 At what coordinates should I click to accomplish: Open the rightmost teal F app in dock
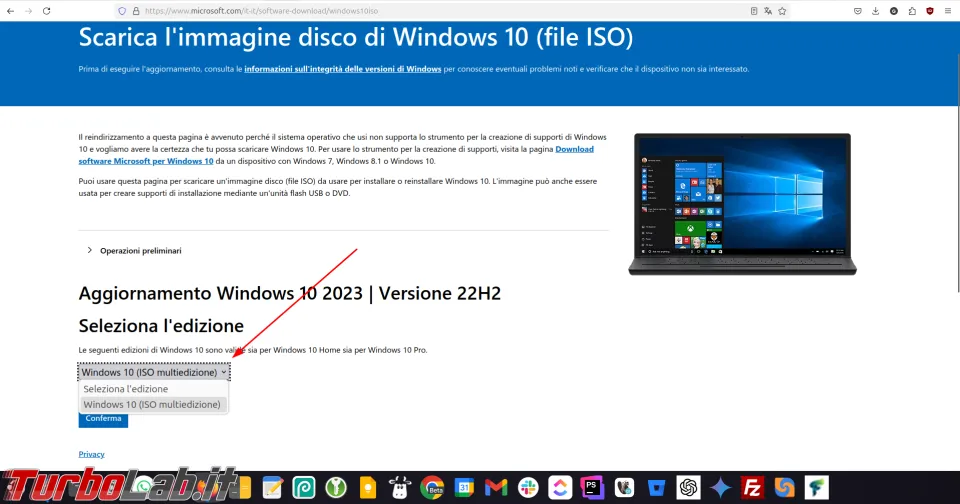[816, 487]
